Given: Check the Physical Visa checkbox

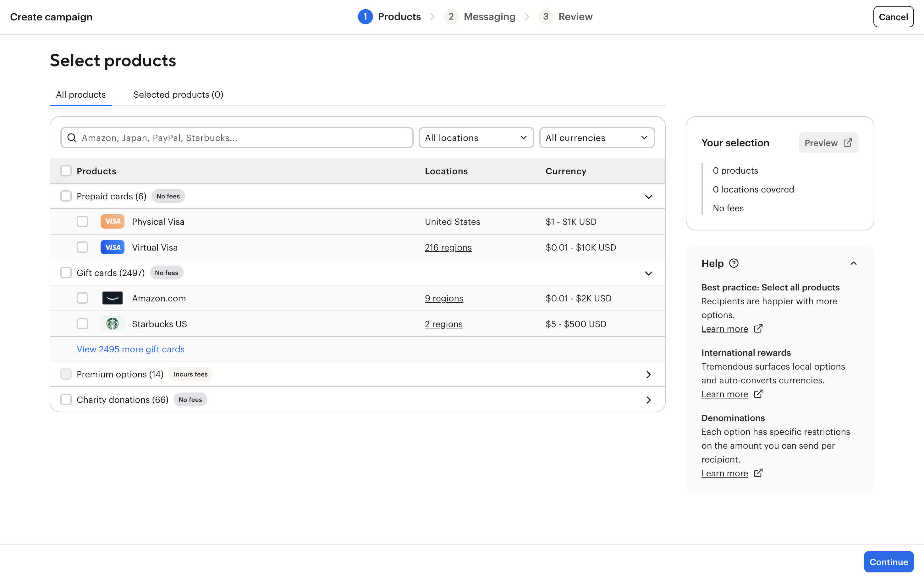Looking at the screenshot, I should coord(82,221).
